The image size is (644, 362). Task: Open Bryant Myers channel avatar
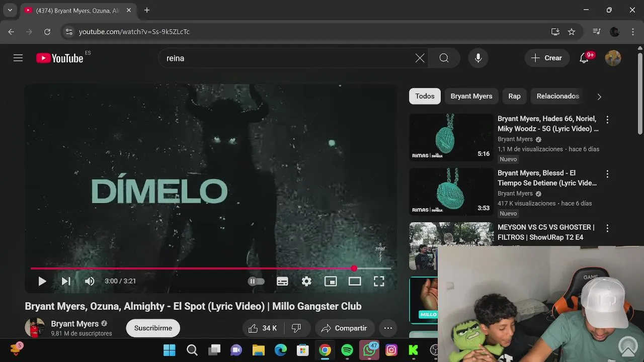tap(35, 328)
